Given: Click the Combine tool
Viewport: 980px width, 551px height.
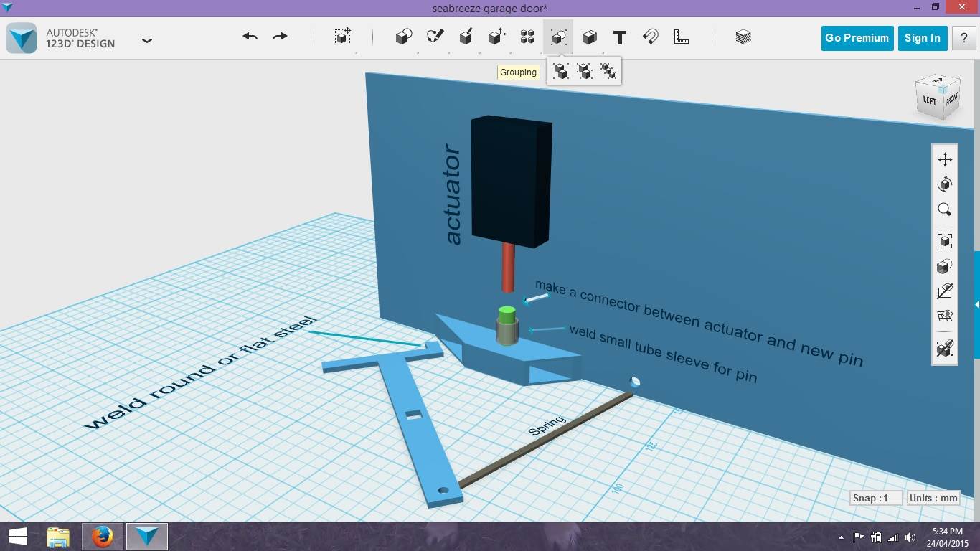Looking at the screenshot, I should click(589, 37).
